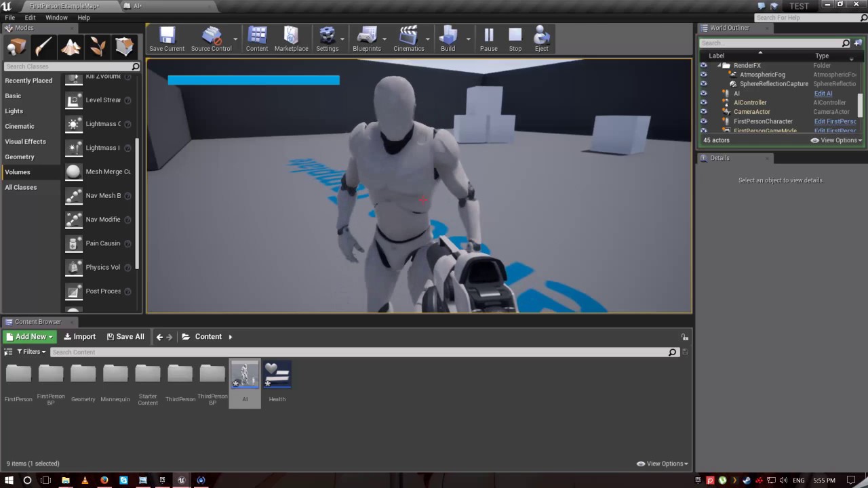Select the Landscape mode mountain icon
The width and height of the screenshot is (868, 488).
pos(71,47)
